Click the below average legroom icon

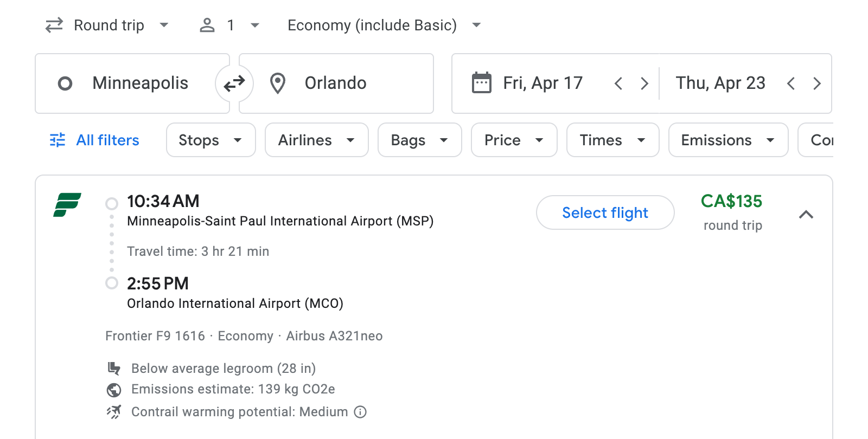click(114, 368)
